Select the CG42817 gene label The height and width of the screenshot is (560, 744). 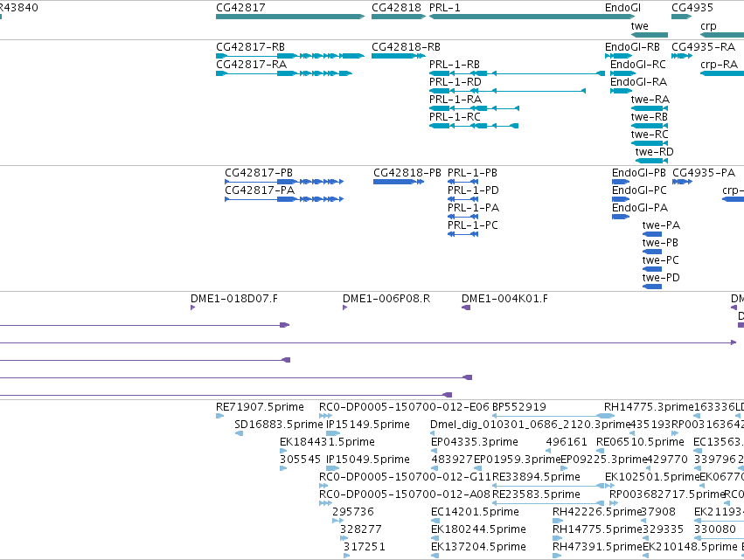240,8
